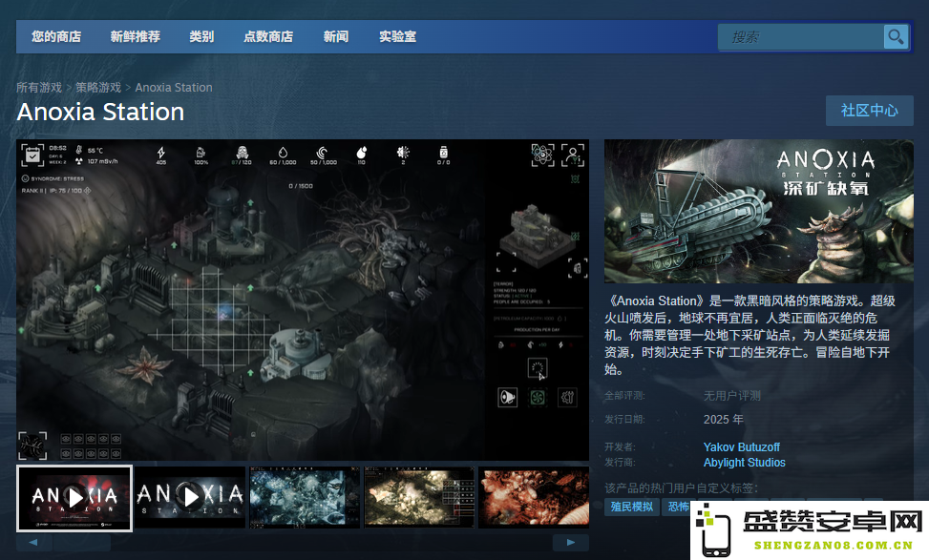The height and width of the screenshot is (560, 929).
Task: Select the yellowish base screenshot thumbnail
Action: tap(419, 497)
